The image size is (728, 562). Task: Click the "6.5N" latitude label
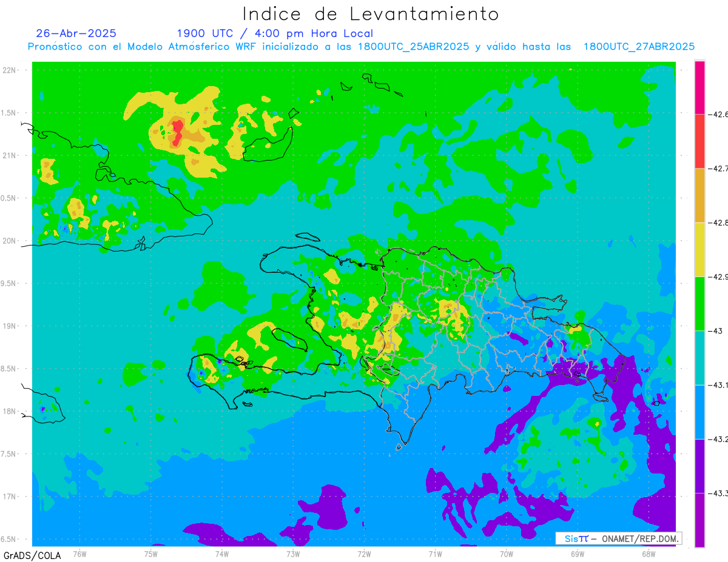[8, 539]
